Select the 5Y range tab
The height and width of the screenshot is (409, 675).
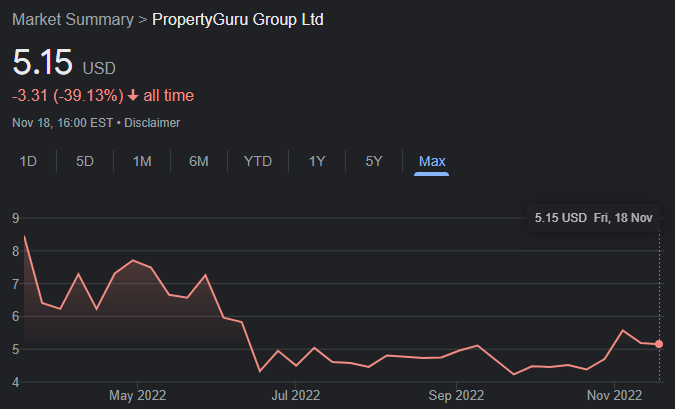pyautogui.click(x=374, y=161)
